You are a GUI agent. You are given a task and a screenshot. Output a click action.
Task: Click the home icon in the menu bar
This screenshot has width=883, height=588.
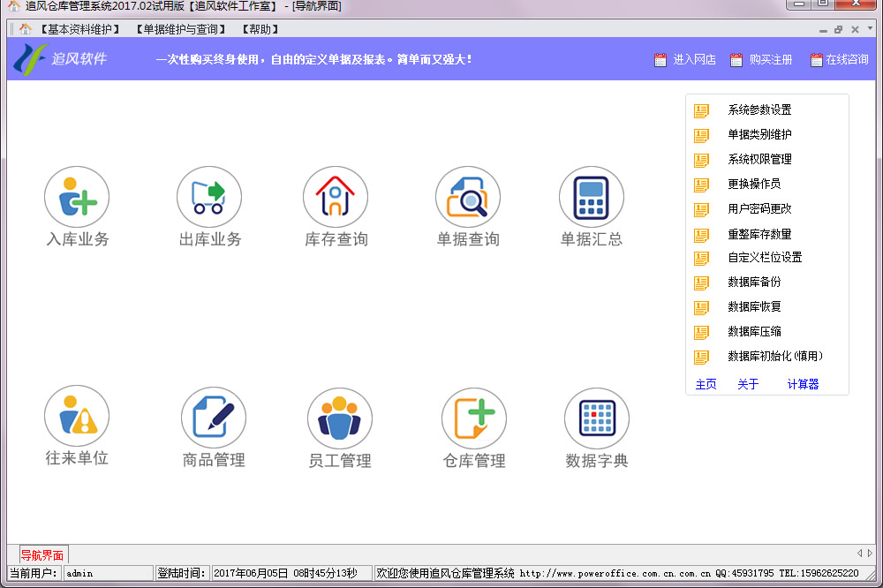(x=26, y=29)
